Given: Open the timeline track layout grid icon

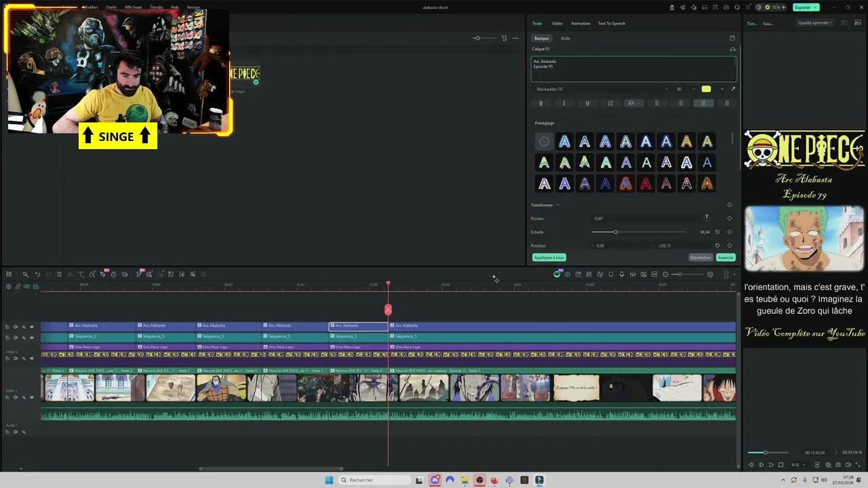Looking at the screenshot, I should coord(9,274).
